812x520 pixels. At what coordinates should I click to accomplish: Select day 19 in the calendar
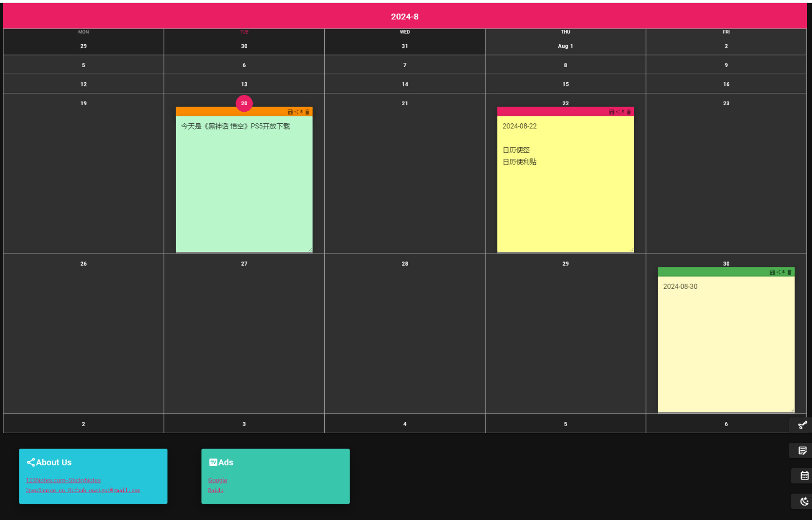coord(83,104)
